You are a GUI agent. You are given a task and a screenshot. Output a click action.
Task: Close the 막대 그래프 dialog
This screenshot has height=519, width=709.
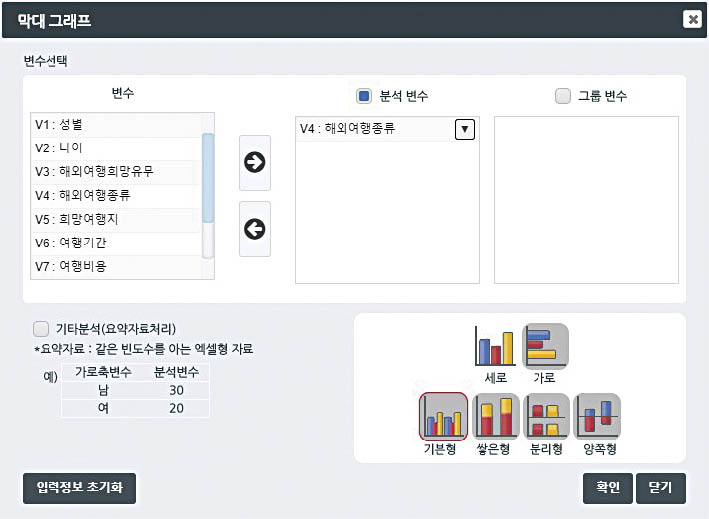click(692, 19)
